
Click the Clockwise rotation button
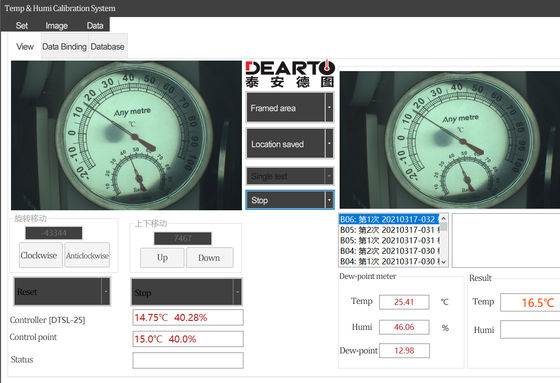pyautogui.click(x=40, y=255)
